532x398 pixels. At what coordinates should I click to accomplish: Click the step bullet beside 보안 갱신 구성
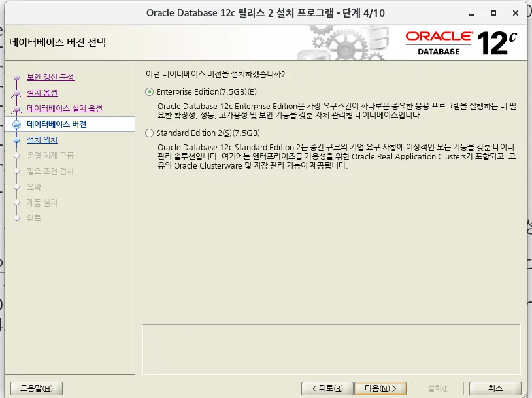[x=16, y=78]
